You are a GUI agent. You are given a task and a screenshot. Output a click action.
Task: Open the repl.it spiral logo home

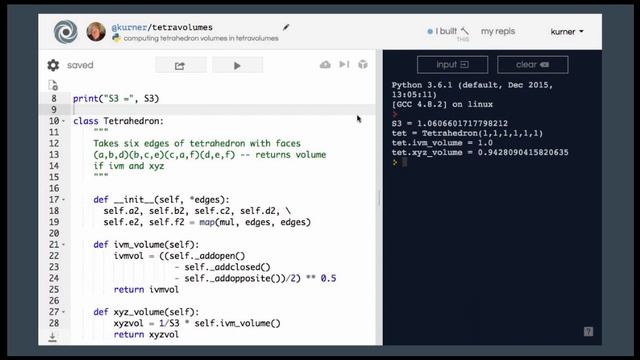tap(66, 31)
